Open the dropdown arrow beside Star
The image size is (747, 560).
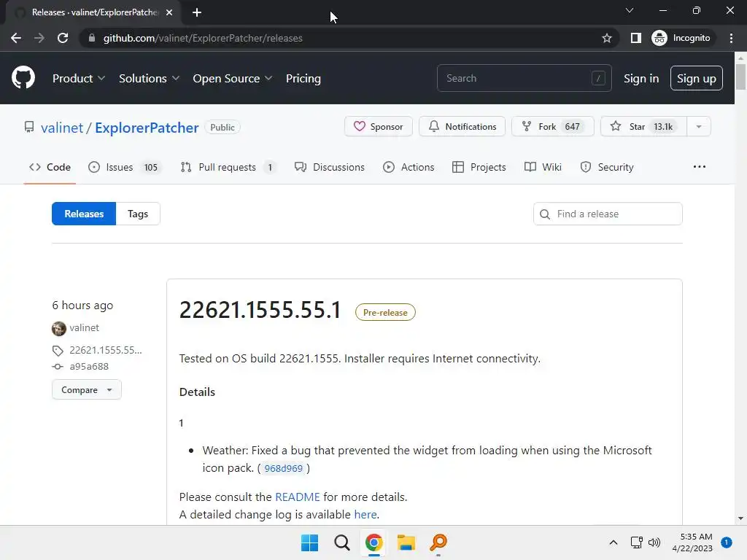(x=699, y=126)
